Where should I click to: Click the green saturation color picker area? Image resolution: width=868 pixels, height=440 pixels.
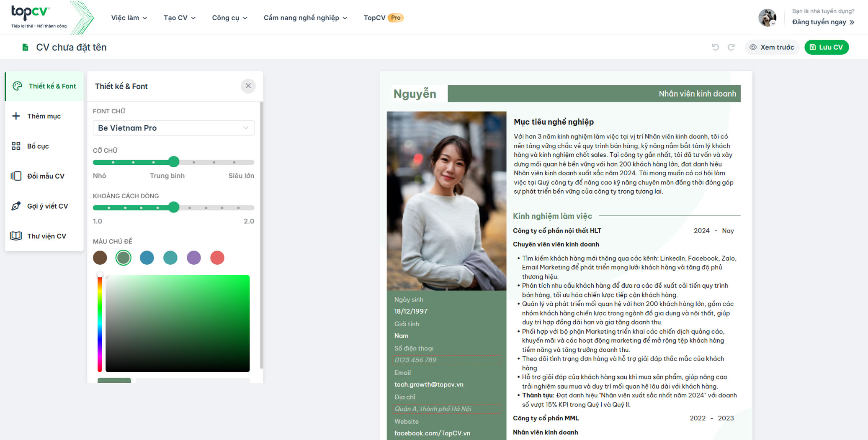point(178,323)
